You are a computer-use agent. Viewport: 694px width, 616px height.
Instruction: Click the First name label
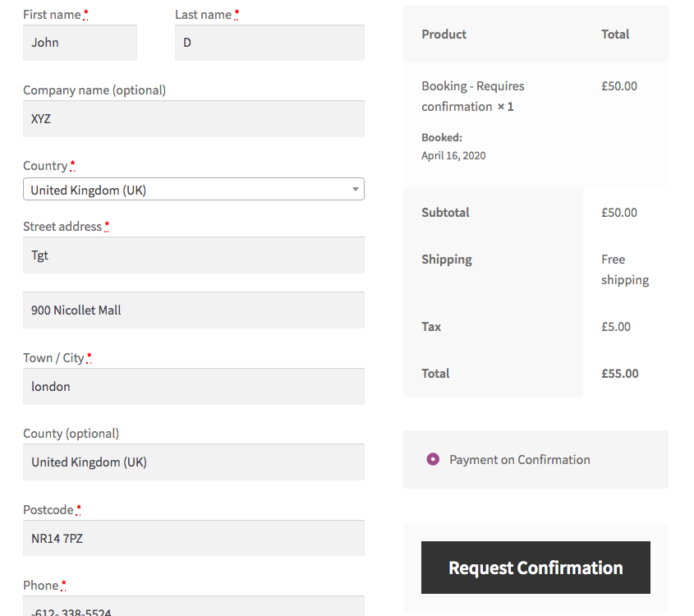[52, 15]
